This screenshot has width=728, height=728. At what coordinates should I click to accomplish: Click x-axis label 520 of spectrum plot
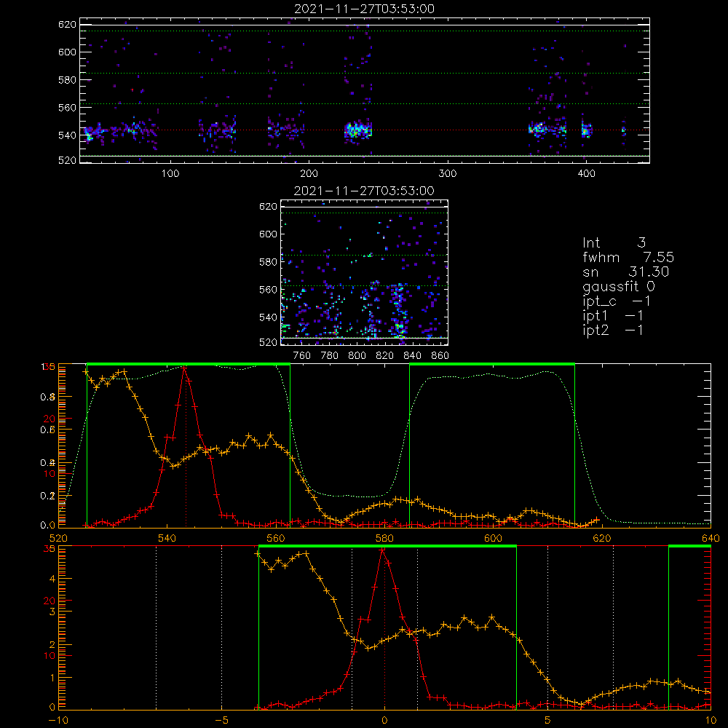pos(58,538)
